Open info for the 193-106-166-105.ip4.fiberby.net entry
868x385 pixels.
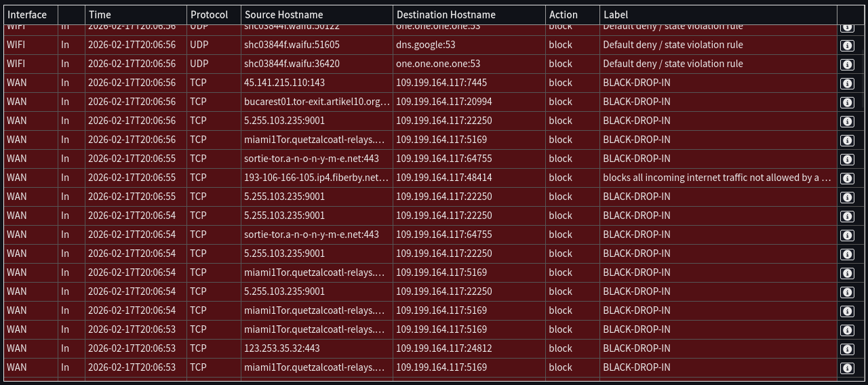847,178
